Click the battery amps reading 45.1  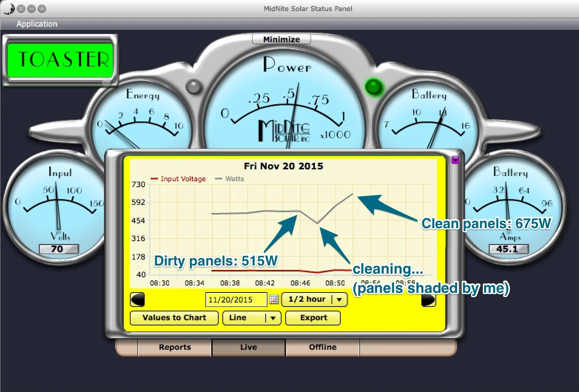pyautogui.click(x=508, y=249)
